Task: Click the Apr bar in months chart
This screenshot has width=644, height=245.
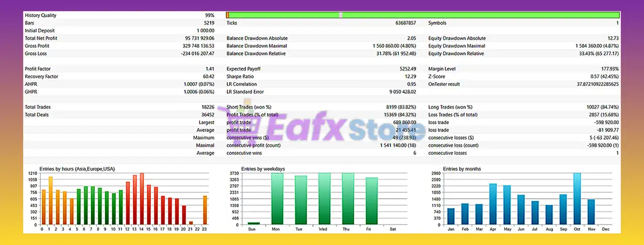Action: pyautogui.click(x=493, y=204)
